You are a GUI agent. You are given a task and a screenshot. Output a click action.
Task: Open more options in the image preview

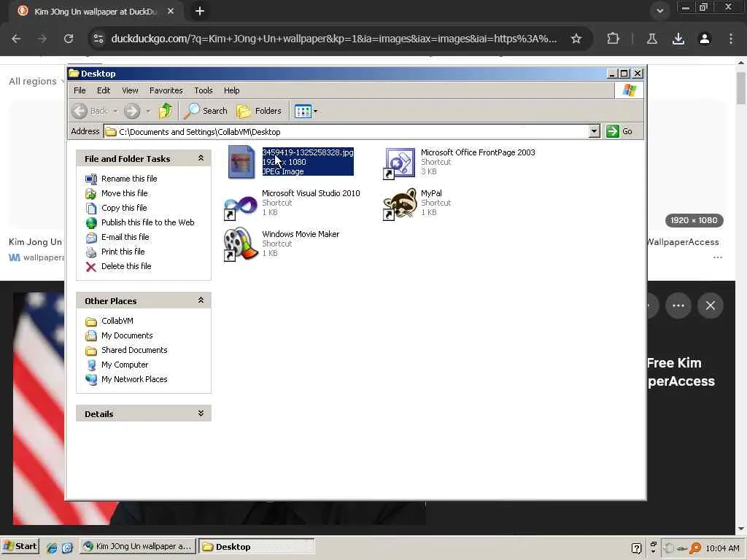pyautogui.click(x=678, y=306)
